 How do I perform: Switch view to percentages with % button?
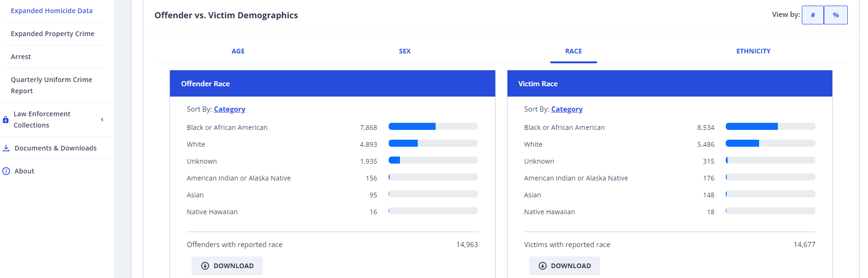tap(836, 15)
